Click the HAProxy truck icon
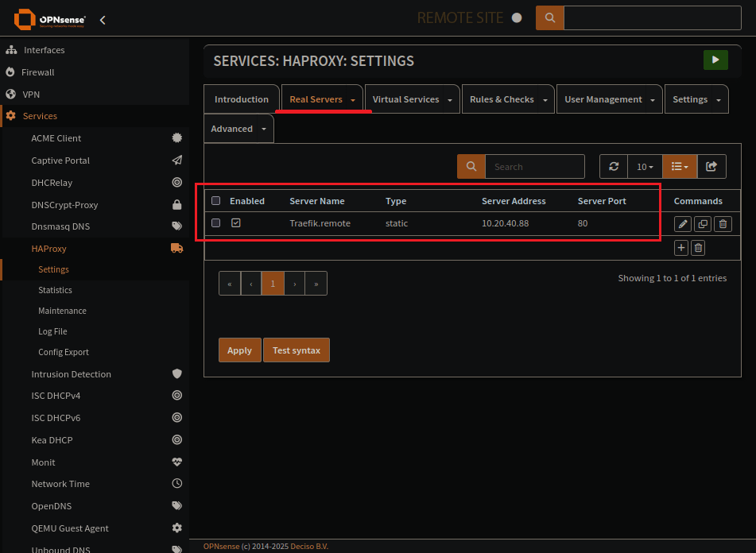This screenshot has height=553, width=756. pos(177,248)
